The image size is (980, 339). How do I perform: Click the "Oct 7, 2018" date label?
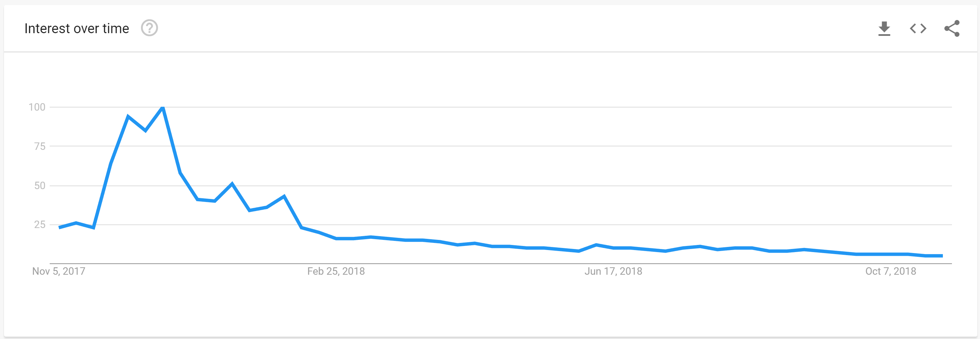pos(890,271)
